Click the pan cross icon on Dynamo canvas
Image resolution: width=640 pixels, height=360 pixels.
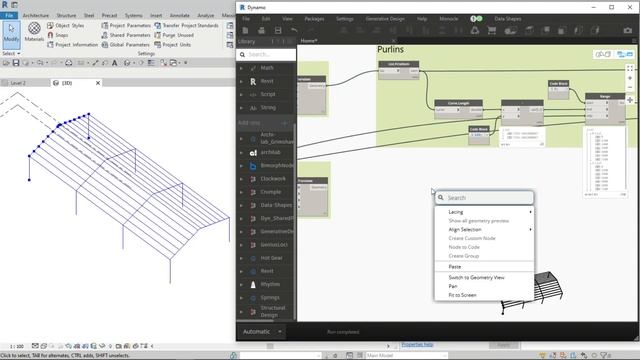pos(630,100)
